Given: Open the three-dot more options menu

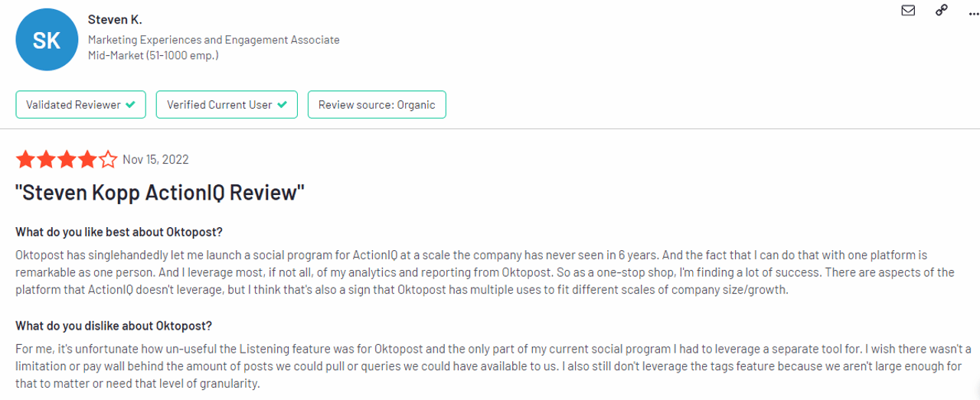Looking at the screenshot, I should 972,11.
